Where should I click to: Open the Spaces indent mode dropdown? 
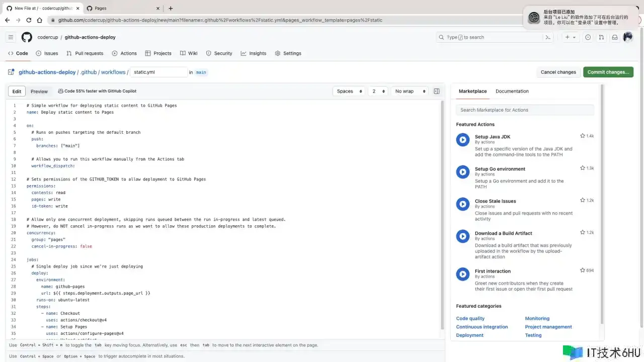point(348,92)
